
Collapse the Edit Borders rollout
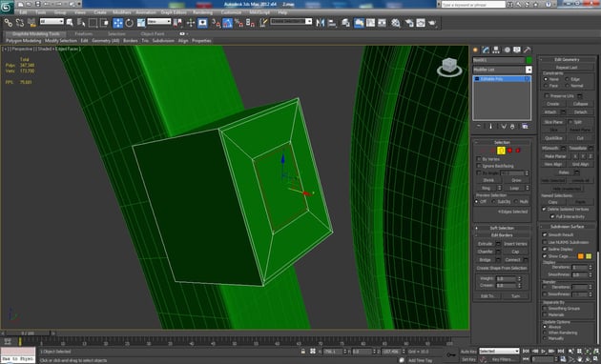pos(502,235)
